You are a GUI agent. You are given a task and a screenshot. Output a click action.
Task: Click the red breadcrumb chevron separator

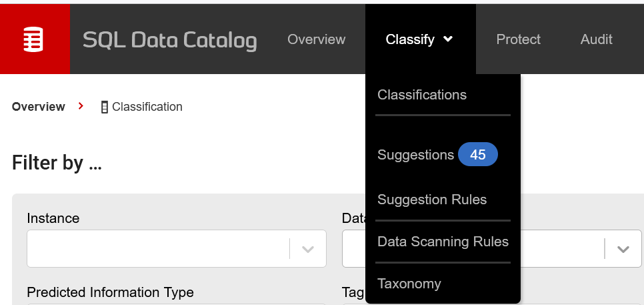coord(81,106)
